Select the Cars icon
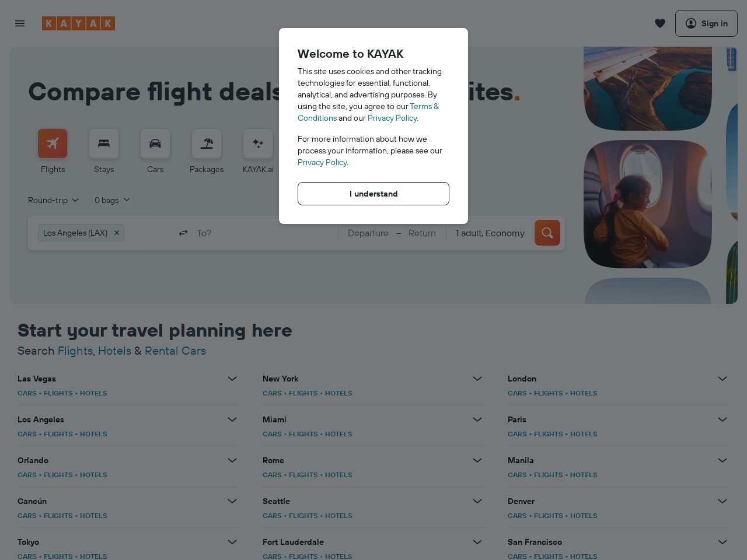Viewport: 747px width, 560px height. point(155,143)
